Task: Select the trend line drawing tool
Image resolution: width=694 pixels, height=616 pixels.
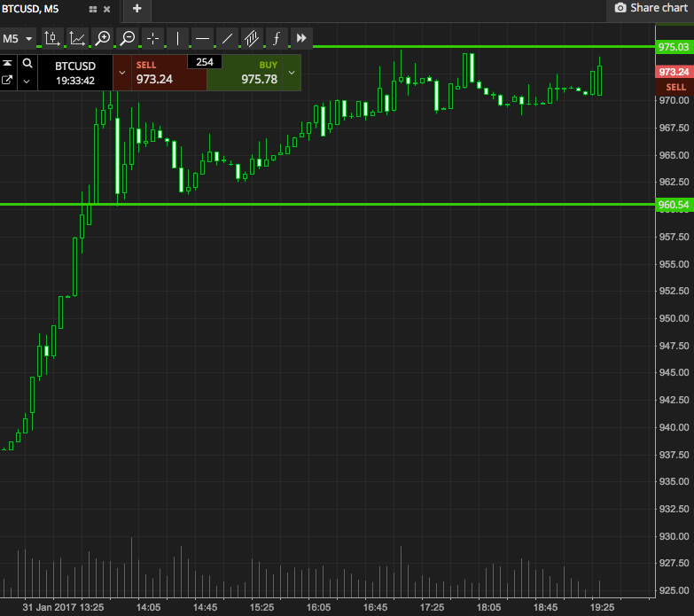Action: click(x=227, y=38)
